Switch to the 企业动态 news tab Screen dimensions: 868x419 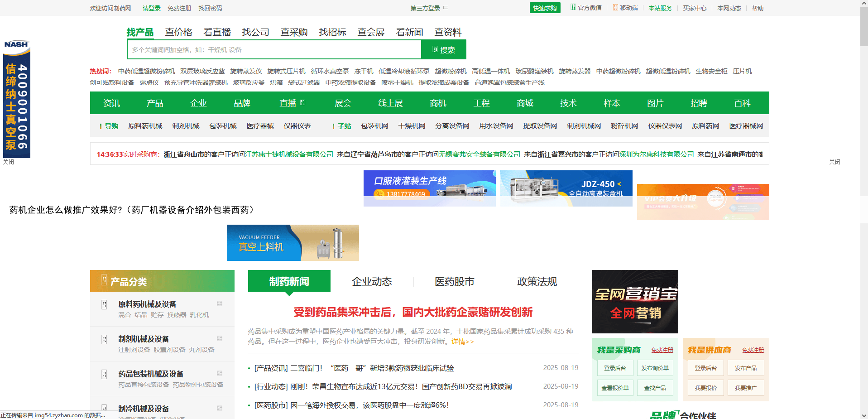pos(372,281)
